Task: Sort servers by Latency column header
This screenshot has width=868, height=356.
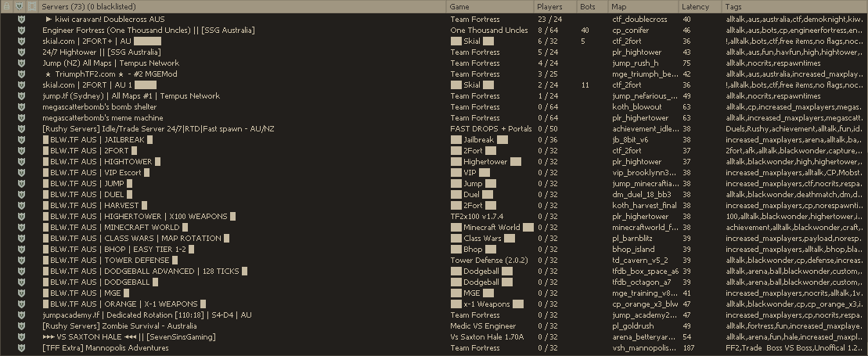Action: (x=701, y=6)
